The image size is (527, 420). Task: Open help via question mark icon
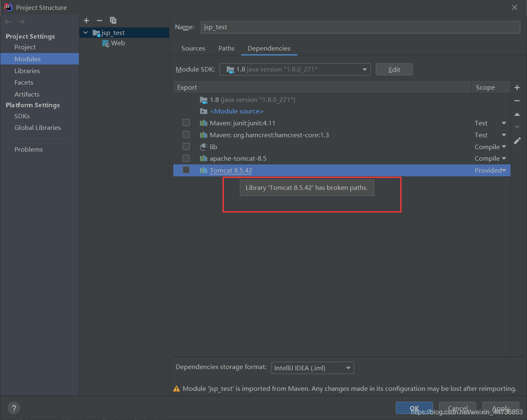point(14,408)
